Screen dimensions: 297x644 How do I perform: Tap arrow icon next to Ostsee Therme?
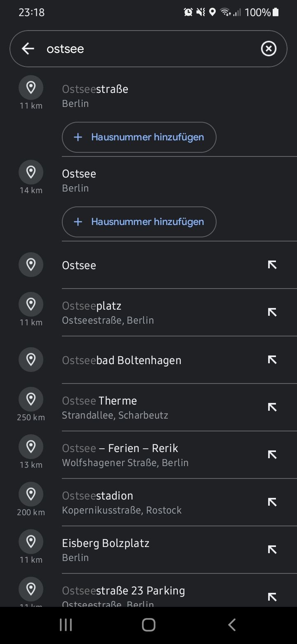[x=272, y=407]
